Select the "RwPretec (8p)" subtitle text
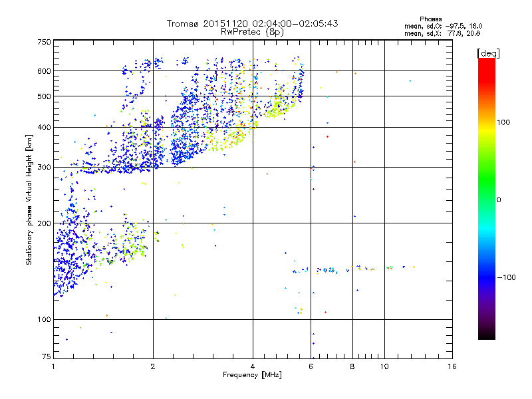 click(x=252, y=32)
